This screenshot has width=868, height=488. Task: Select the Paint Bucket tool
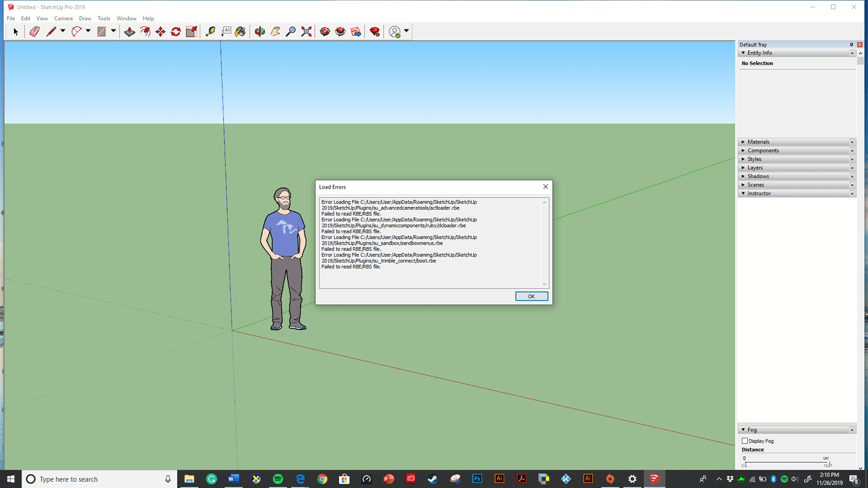(x=240, y=31)
